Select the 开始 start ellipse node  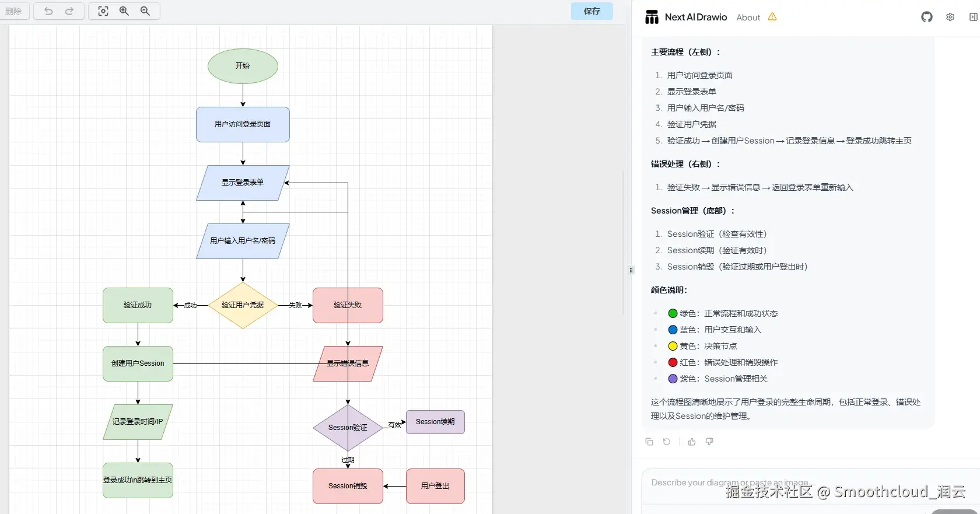coord(243,66)
